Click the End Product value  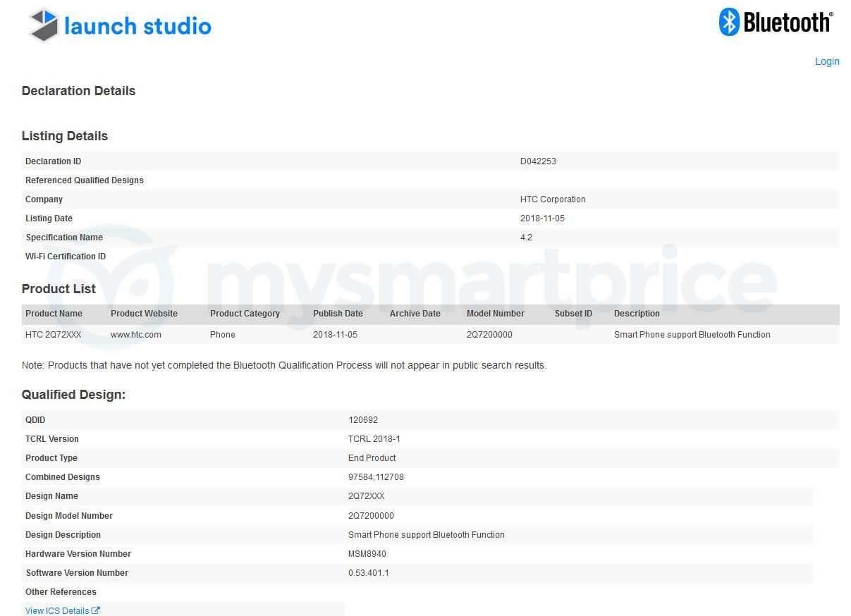[x=372, y=458]
